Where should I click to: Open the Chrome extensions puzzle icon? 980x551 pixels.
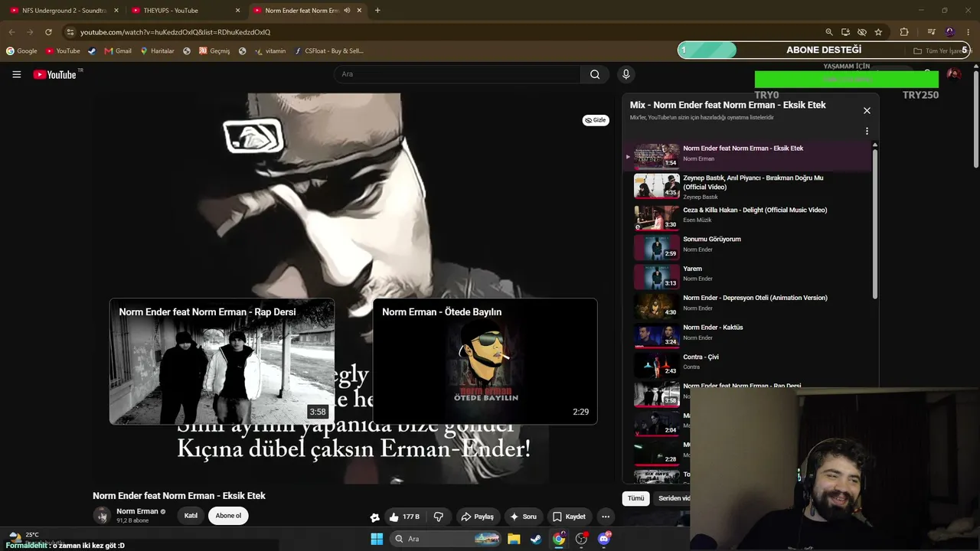click(904, 32)
